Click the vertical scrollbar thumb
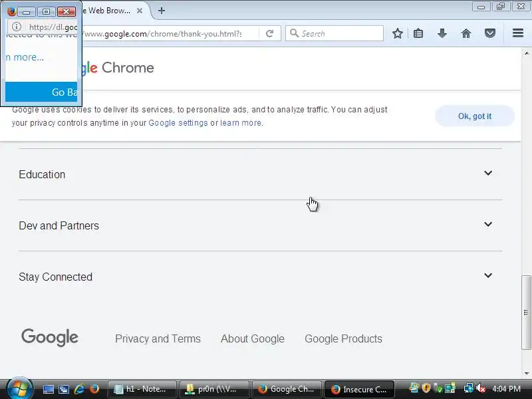The height and width of the screenshot is (399, 532). pyautogui.click(x=526, y=312)
